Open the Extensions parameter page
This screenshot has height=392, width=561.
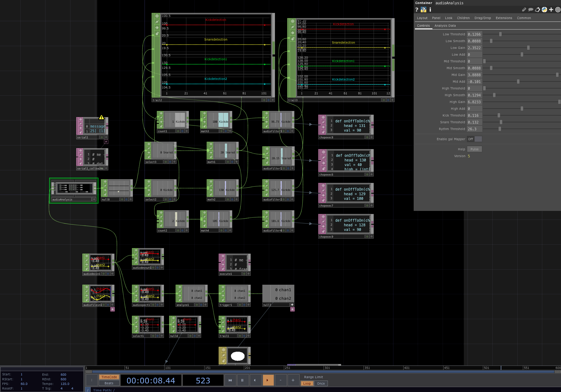pos(504,18)
